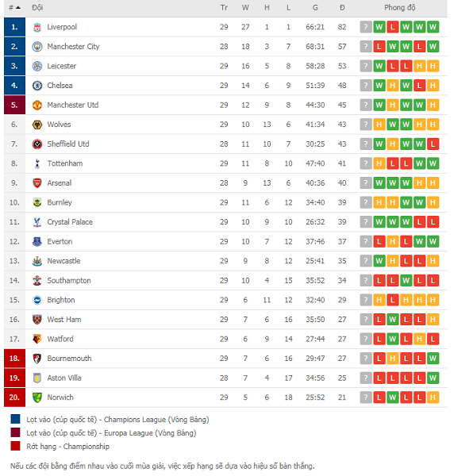This screenshot has width=454, height=476.
Task: Click Liverpool's gray question mark form box
Action: (x=366, y=27)
